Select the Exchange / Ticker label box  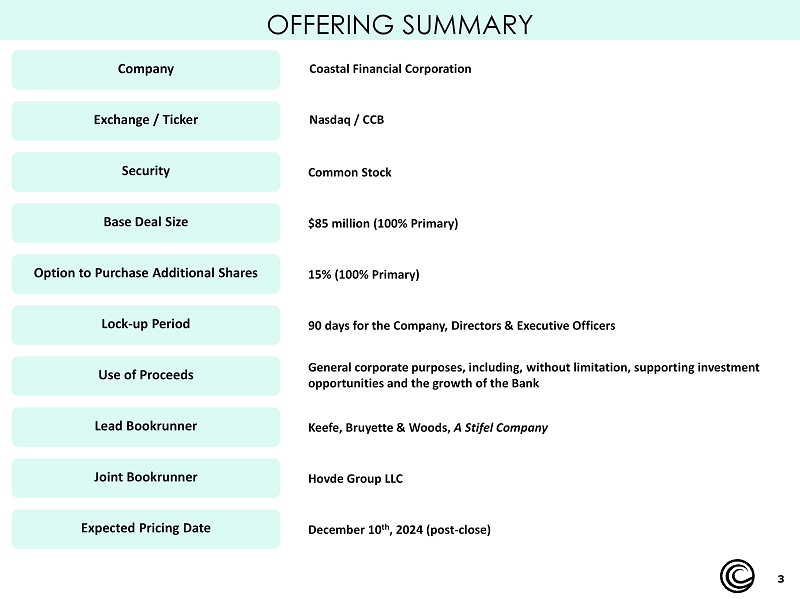[x=146, y=120]
